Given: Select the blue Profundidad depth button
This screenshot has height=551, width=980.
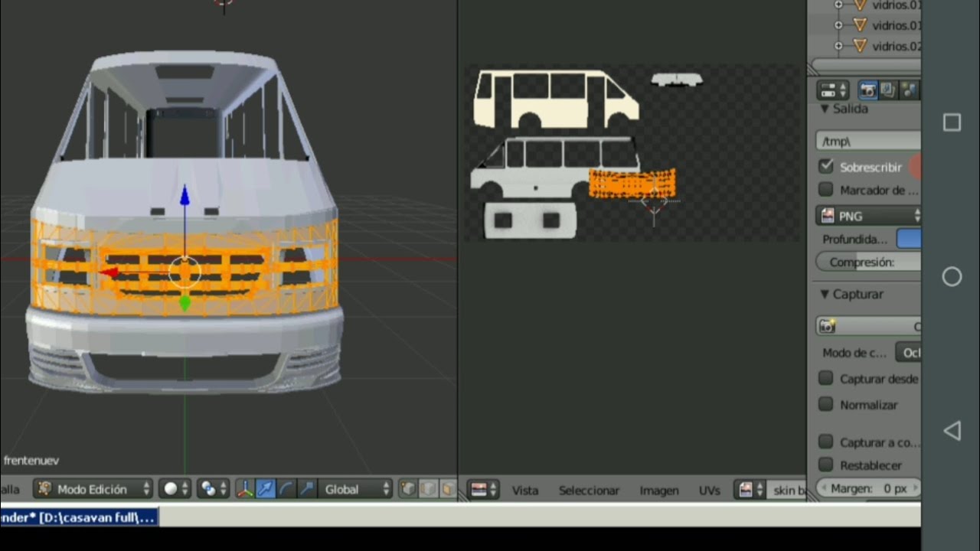Looking at the screenshot, I should click(x=909, y=239).
